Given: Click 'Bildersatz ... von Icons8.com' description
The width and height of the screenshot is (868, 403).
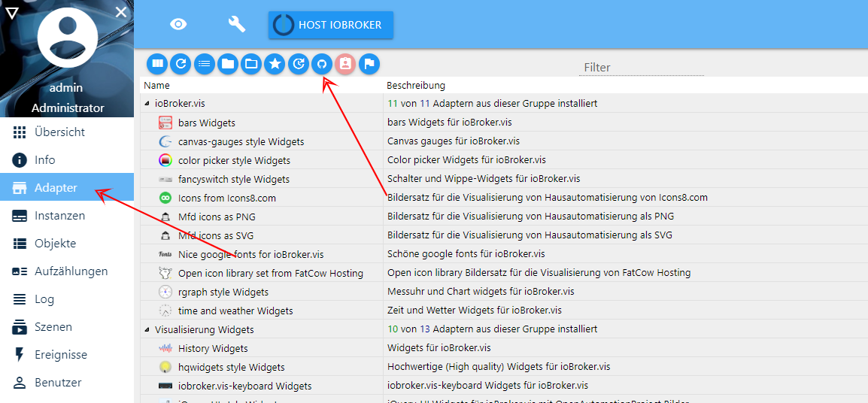Looking at the screenshot, I should point(548,198).
